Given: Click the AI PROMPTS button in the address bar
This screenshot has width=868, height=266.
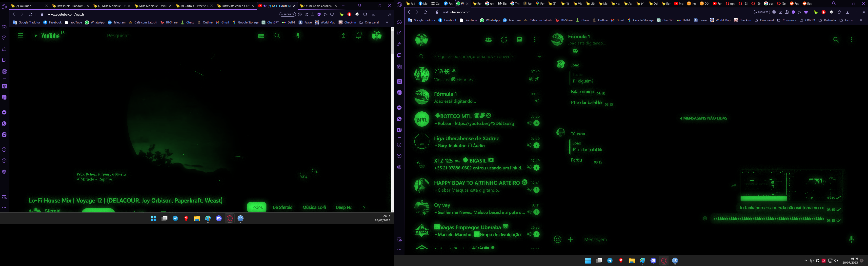Looking at the screenshot, I should coord(287,14).
